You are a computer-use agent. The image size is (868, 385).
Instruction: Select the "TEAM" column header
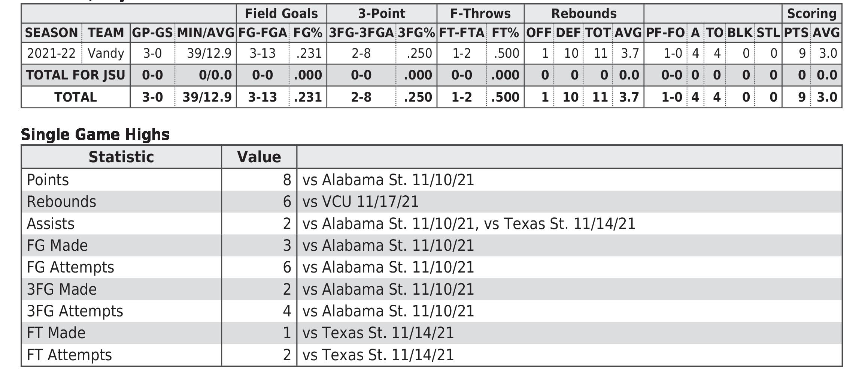coord(106,33)
